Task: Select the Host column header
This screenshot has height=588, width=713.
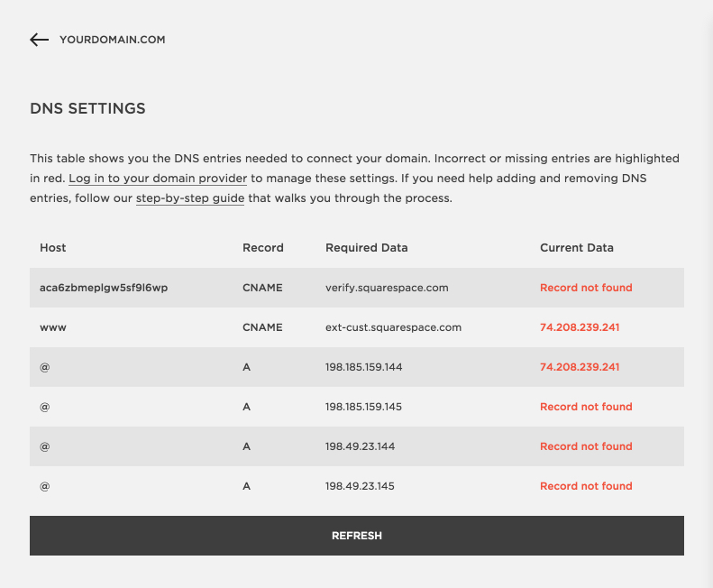Action: pos(53,247)
